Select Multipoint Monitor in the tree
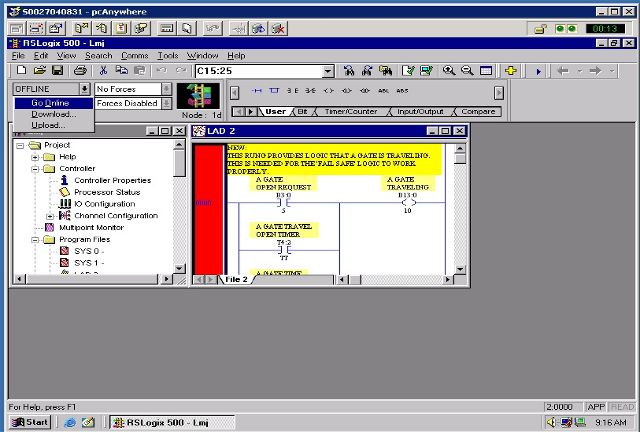This screenshot has height=432, width=640. pyautogui.click(x=91, y=227)
